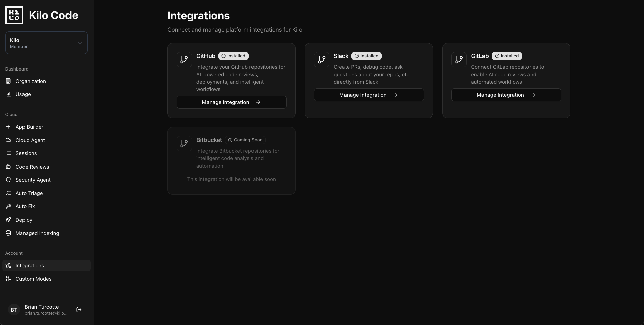Click the Security Agent shield icon
644x325 pixels.
point(8,180)
